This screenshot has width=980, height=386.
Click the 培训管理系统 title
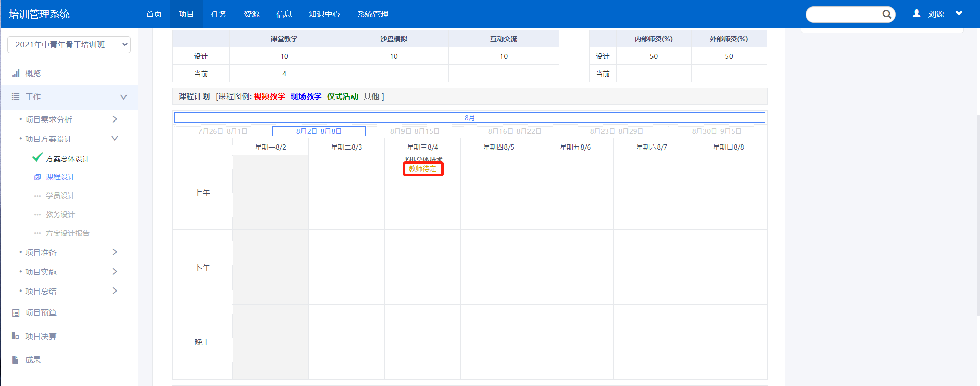tap(39, 14)
